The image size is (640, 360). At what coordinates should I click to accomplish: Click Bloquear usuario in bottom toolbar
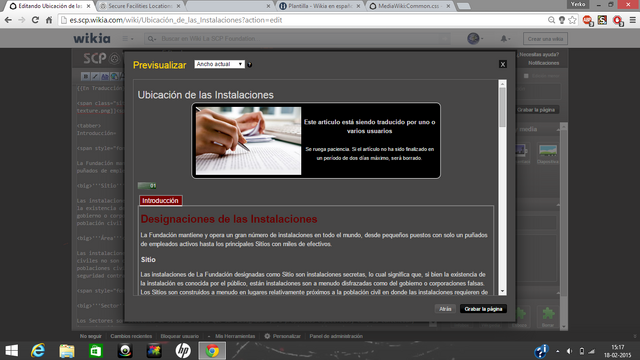180,336
